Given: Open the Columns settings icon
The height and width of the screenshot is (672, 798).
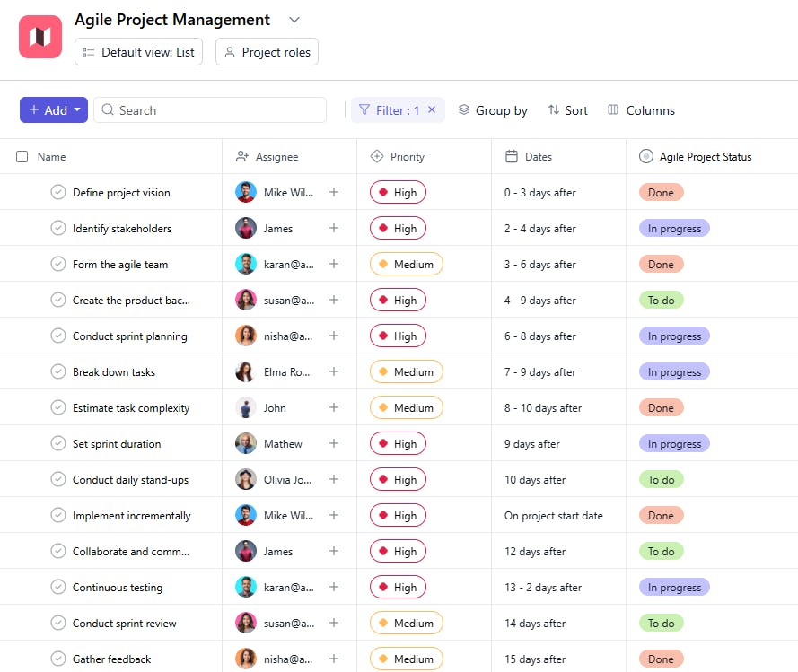Looking at the screenshot, I should coord(613,110).
